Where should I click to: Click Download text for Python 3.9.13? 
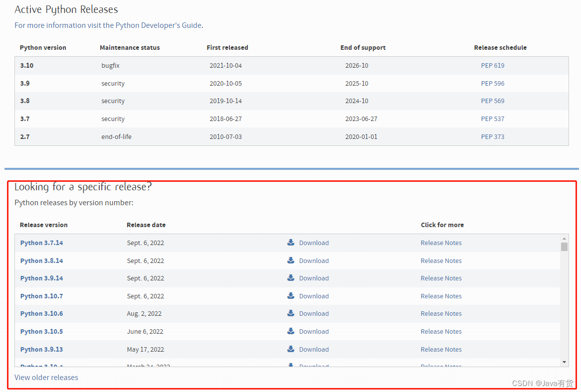point(314,349)
